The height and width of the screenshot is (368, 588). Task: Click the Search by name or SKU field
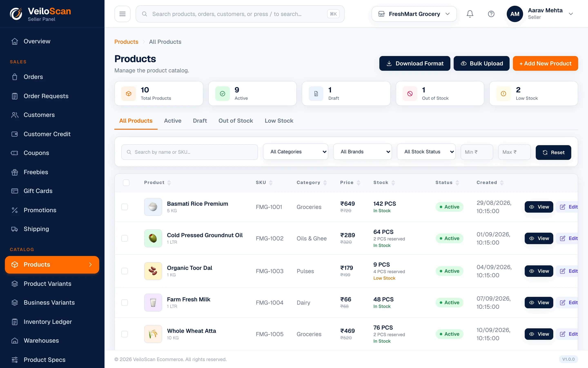[189, 152]
